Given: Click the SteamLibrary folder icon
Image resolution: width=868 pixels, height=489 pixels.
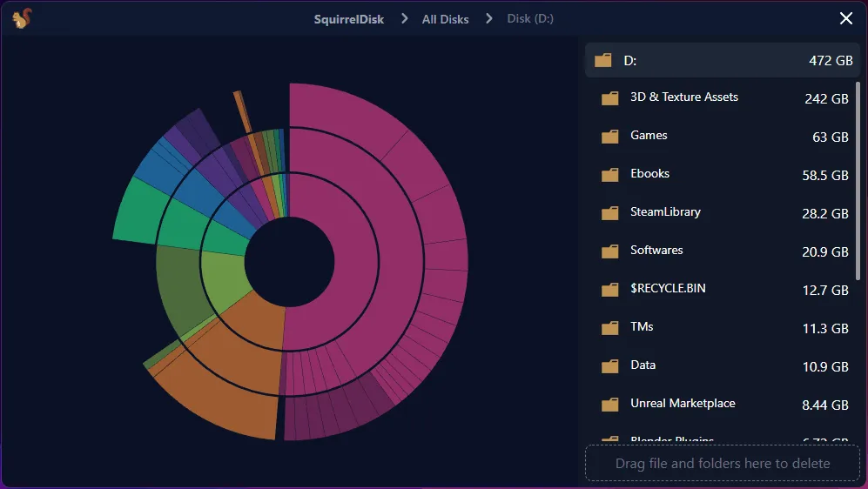Looking at the screenshot, I should pyautogui.click(x=609, y=213).
